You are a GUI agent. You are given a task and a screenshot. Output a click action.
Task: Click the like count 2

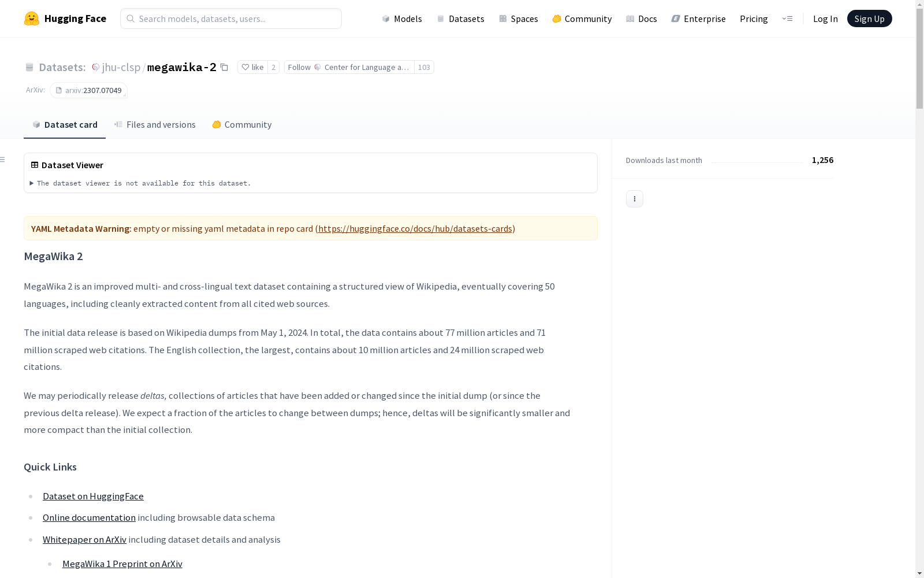click(x=274, y=67)
